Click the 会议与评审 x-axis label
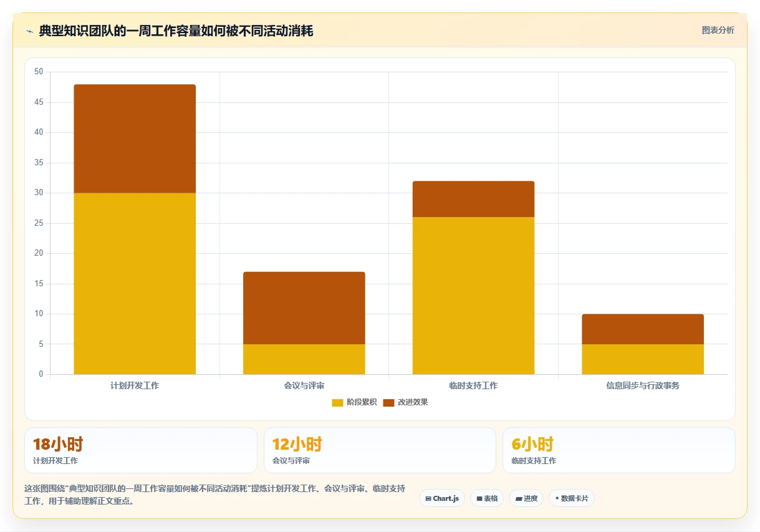The height and width of the screenshot is (532, 760). tap(304, 386)
